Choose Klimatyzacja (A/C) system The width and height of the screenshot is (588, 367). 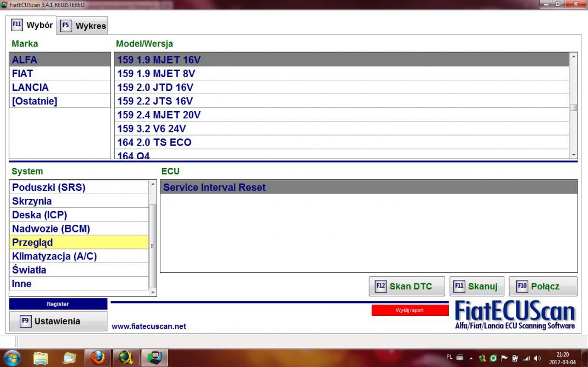click(79, 256)
